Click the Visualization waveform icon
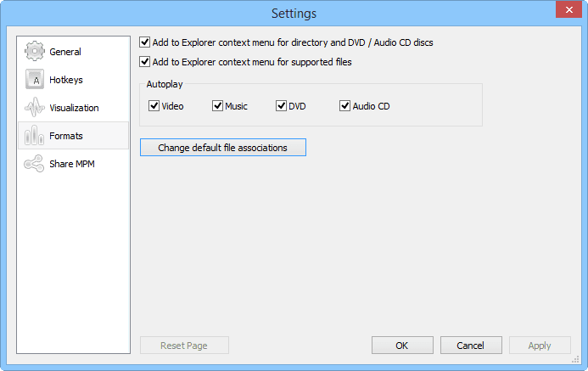Image resolution: width=588 pixels, height=371 pixels. tap(34, 108)
